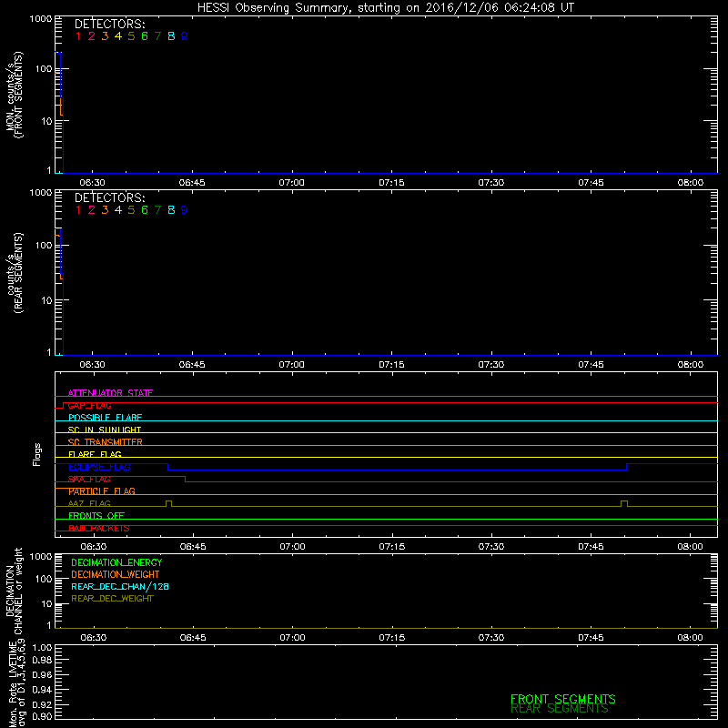Image resolution: width=728 pixels, height=728 pixels.
Task: Click the DECIMATION_WEIGHT legend entry
Action: point(116,574)
